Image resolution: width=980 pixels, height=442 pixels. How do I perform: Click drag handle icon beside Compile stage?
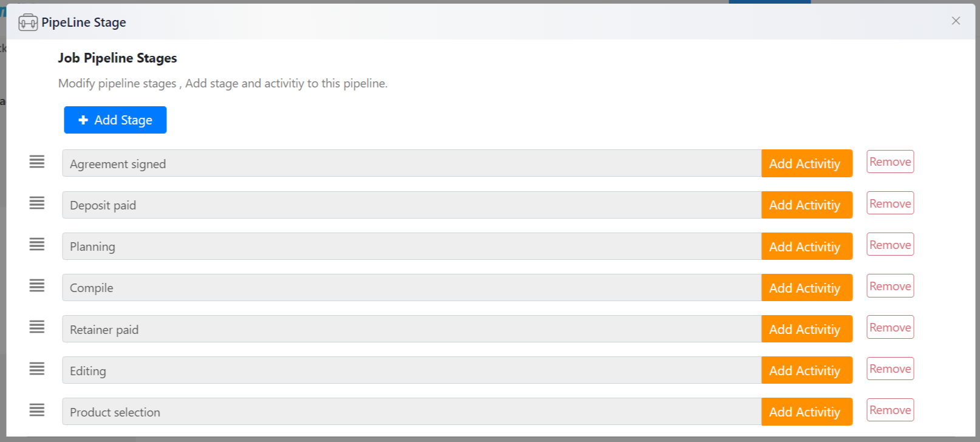pos(37,285)
